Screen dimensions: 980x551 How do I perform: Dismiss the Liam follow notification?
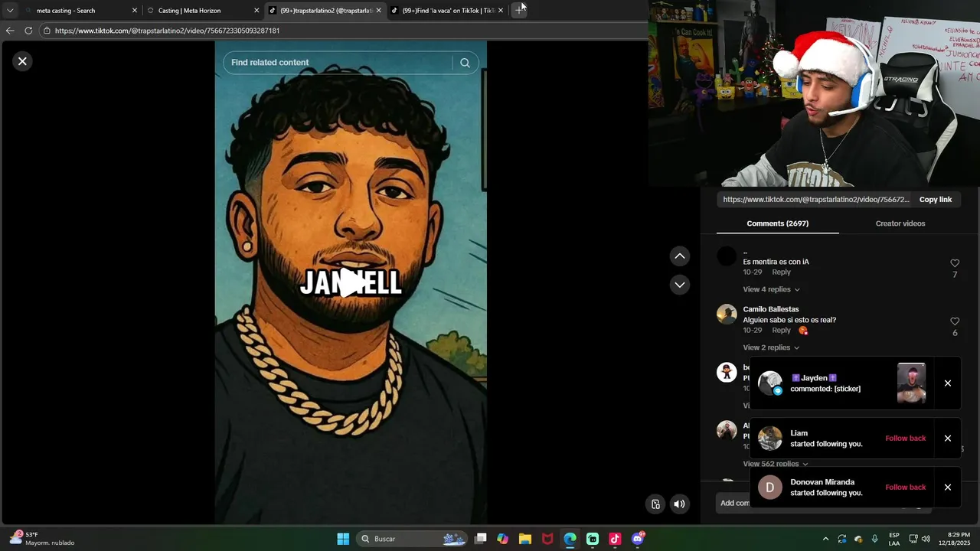click(x=947, y=439)
